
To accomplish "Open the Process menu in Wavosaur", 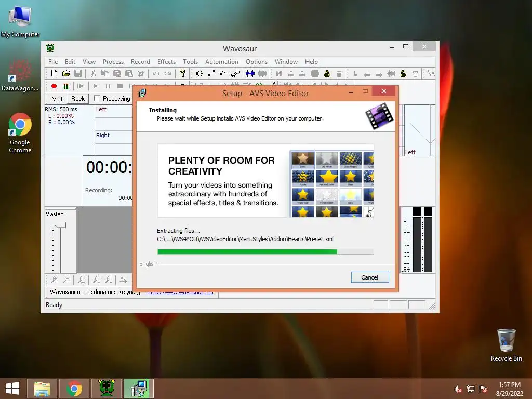I will point(113,62).
